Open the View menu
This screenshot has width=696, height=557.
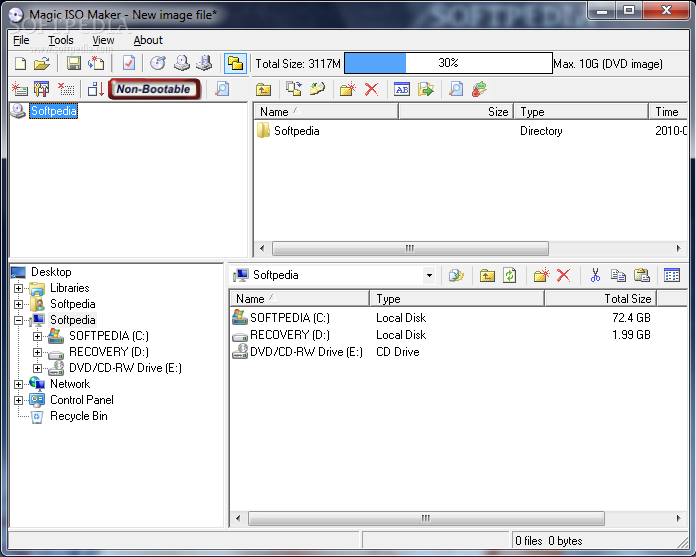click(103, 40)
